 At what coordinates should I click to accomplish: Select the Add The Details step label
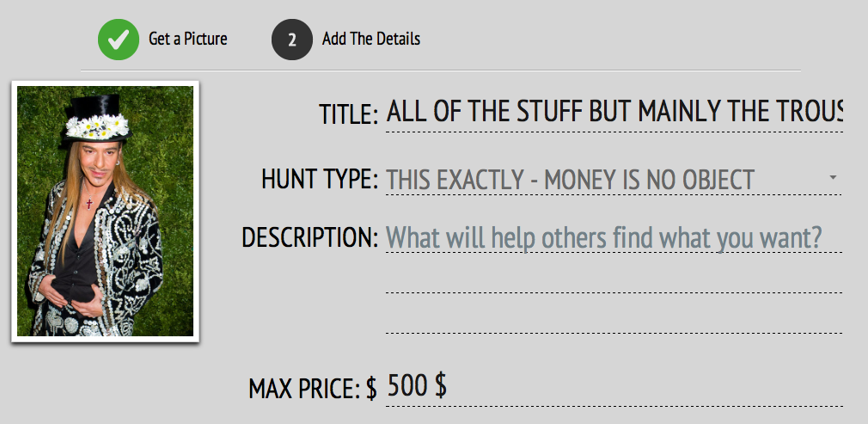[x=370, y=39]
